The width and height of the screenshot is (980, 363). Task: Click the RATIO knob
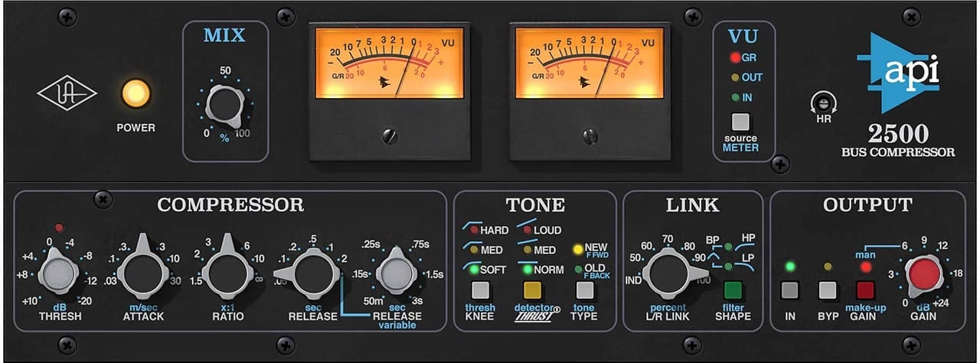(x=227, y=272)
